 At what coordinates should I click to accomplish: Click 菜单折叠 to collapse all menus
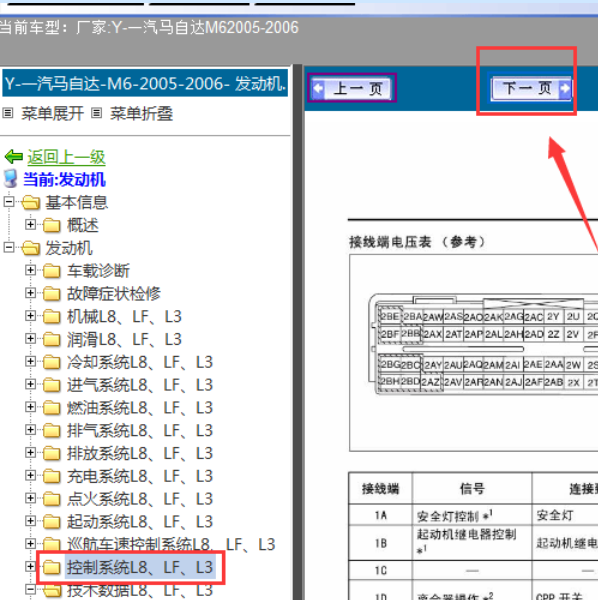[141, 114]
